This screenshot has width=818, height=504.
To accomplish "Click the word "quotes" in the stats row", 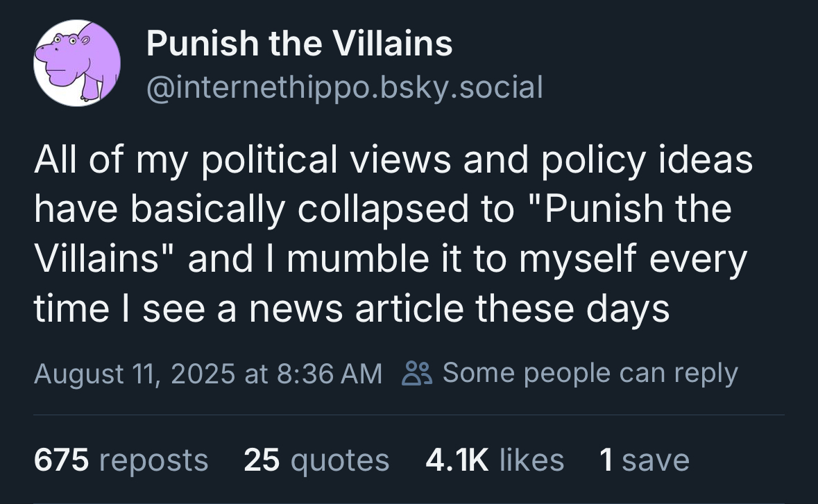I will 339,460.
